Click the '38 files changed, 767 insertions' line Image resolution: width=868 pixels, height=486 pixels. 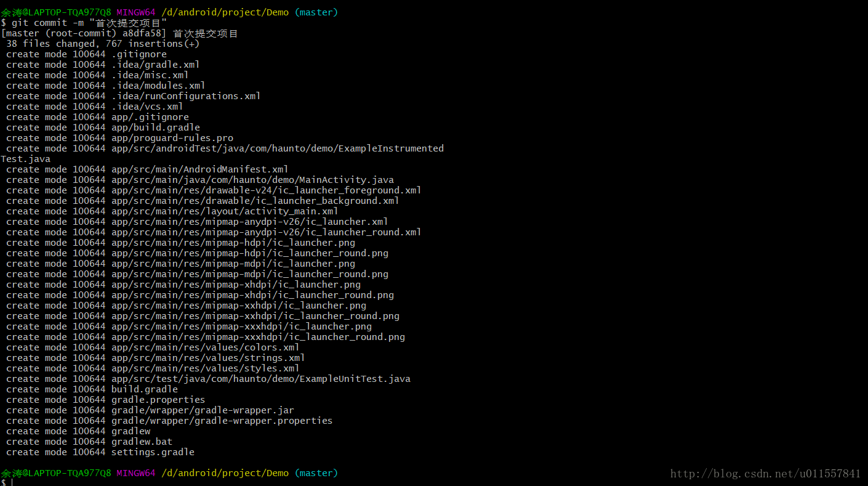[103, 44]
